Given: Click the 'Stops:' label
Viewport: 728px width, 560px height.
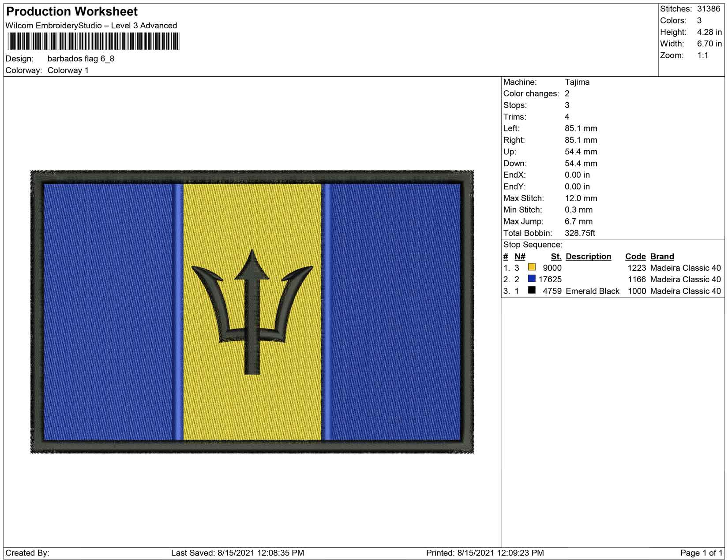Looking at the screenshot, I should point(515,105).
